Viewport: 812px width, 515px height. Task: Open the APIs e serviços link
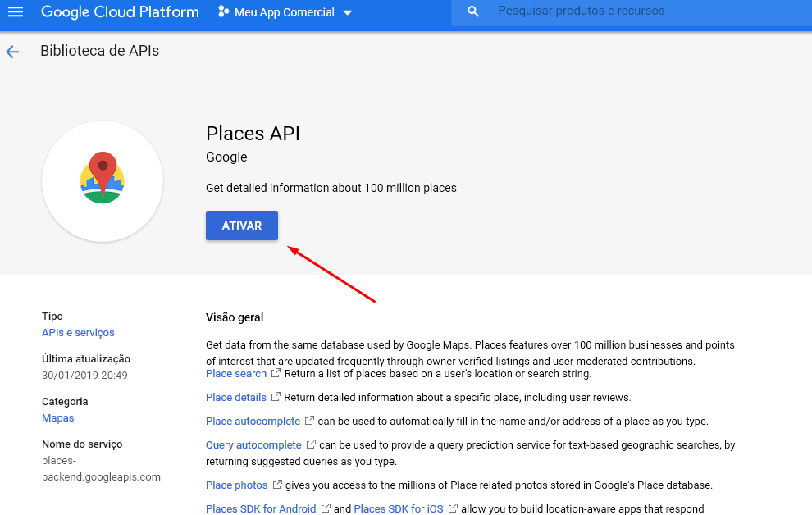(x=78, y=333)
